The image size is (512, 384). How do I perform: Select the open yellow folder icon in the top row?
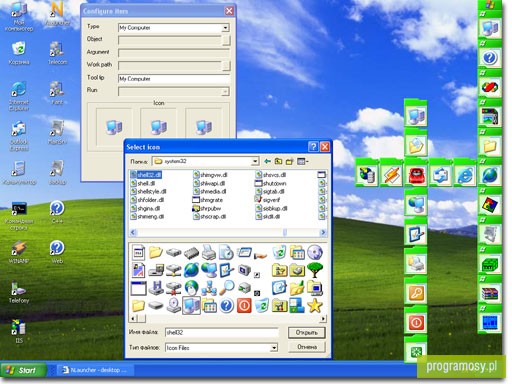pyautogui.click(x=156, y=252)
